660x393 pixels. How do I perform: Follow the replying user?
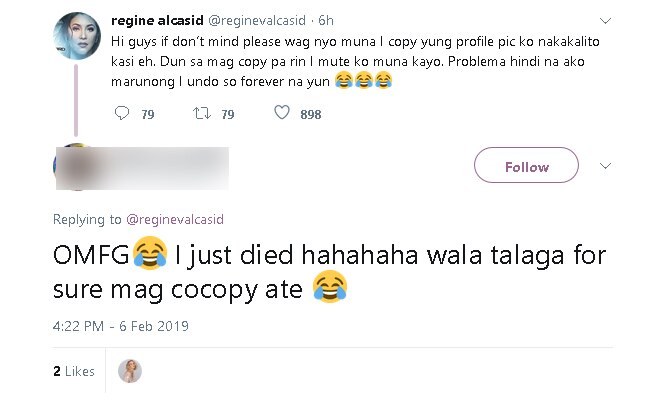pyautogui.click(x=526, y=165)
